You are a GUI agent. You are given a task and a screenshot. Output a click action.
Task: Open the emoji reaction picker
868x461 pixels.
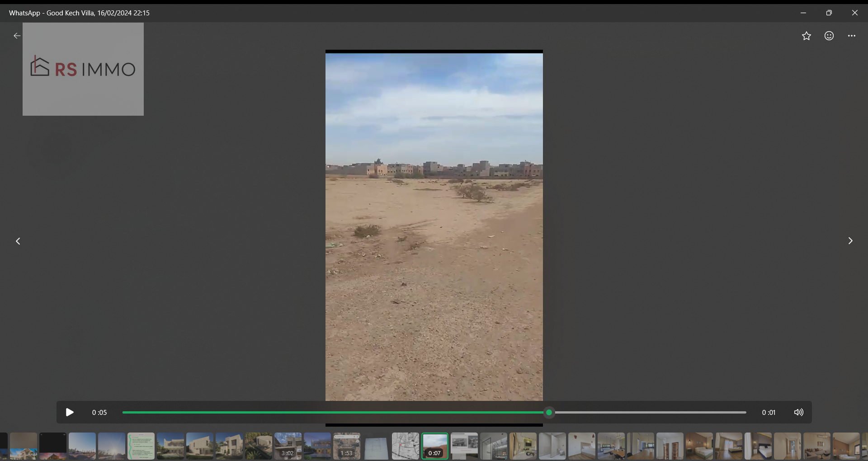click(829, 36)
